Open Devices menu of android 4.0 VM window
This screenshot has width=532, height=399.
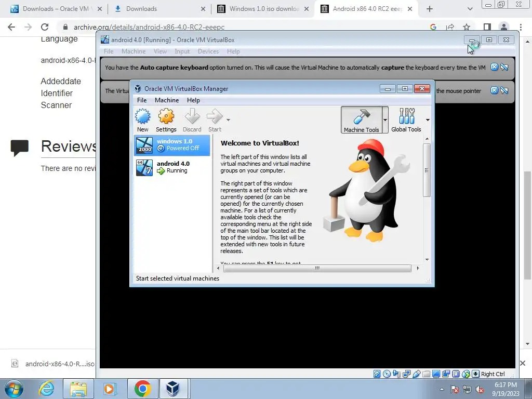pos(208,51)
